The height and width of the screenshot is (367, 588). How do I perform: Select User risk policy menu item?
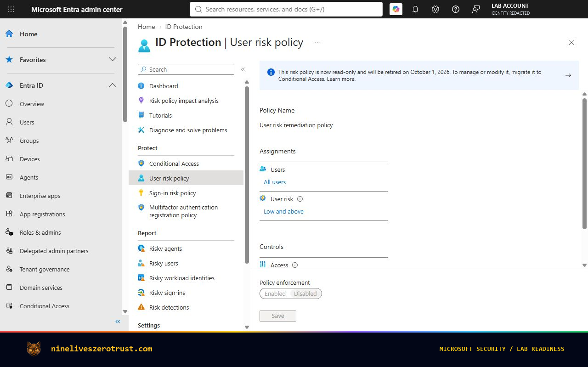click(x=186, y=178)
